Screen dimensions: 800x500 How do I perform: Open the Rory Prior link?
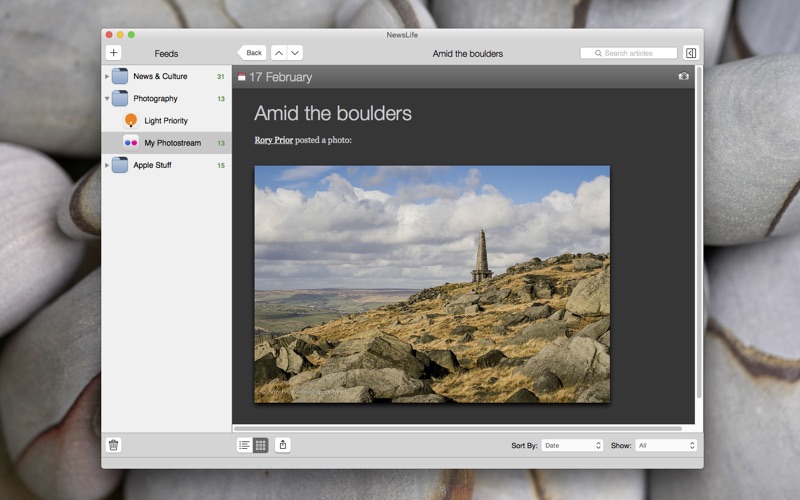point(273,140)
